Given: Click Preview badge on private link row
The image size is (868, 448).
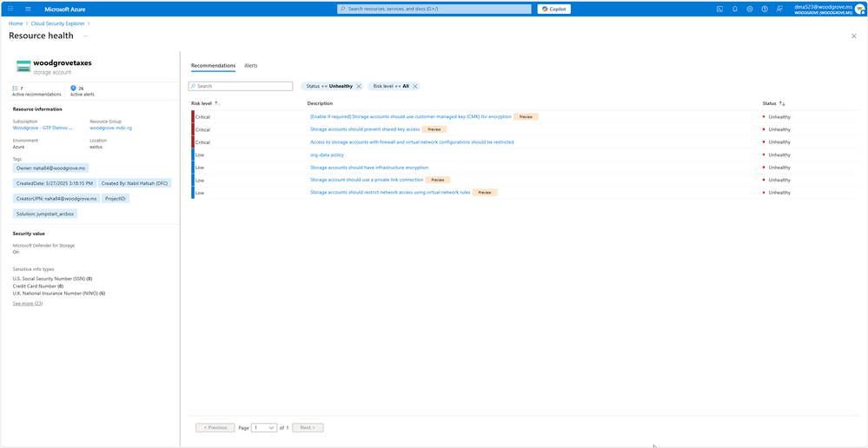Looking at the screenshot, I should click(x=438, y=180).
